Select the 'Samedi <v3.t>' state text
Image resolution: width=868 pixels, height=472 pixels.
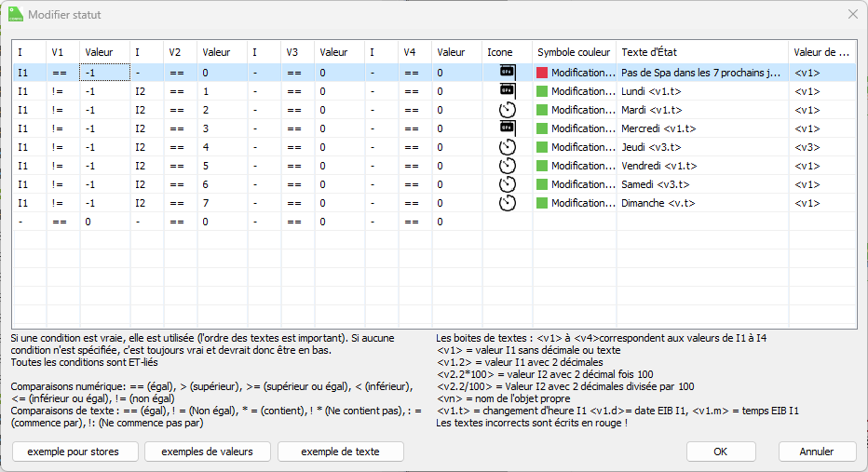[x=656, y=184]
